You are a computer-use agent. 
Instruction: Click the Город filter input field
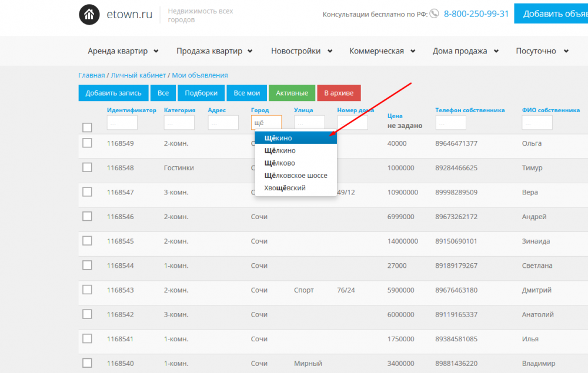[x=266, y=123]
